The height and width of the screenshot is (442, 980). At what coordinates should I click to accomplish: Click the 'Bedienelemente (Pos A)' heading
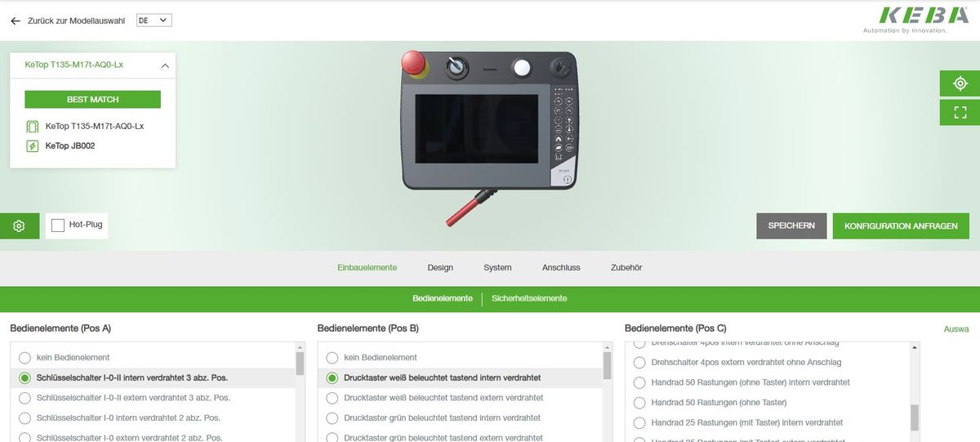[x=60, y=328]
